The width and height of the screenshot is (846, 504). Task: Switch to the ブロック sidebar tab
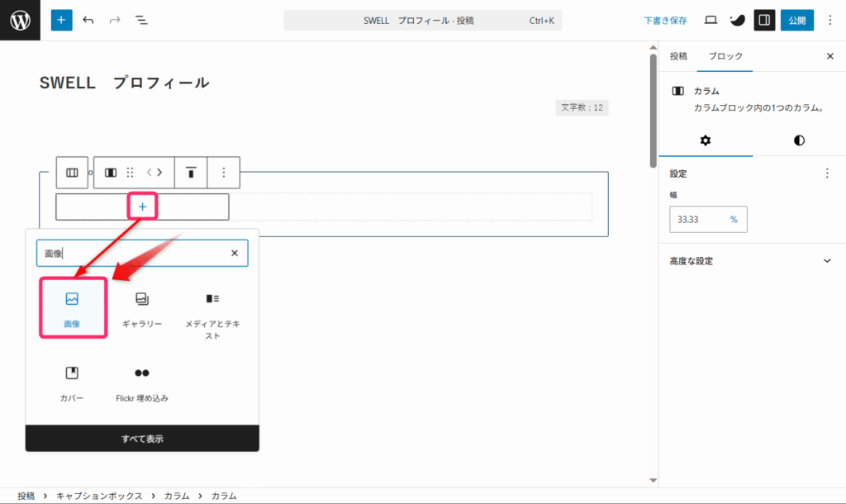(x=725, y=56)
